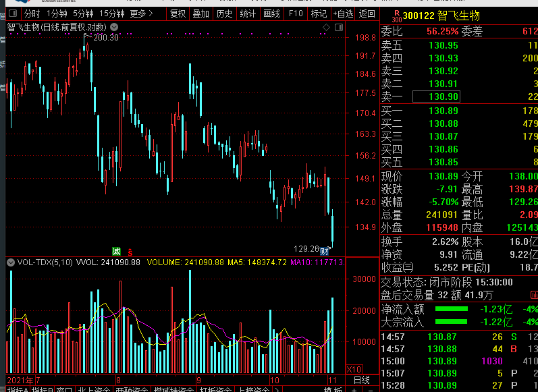The image size is (538, 392).
Task: Click 卖四 price 130.93
Action: 443,58
